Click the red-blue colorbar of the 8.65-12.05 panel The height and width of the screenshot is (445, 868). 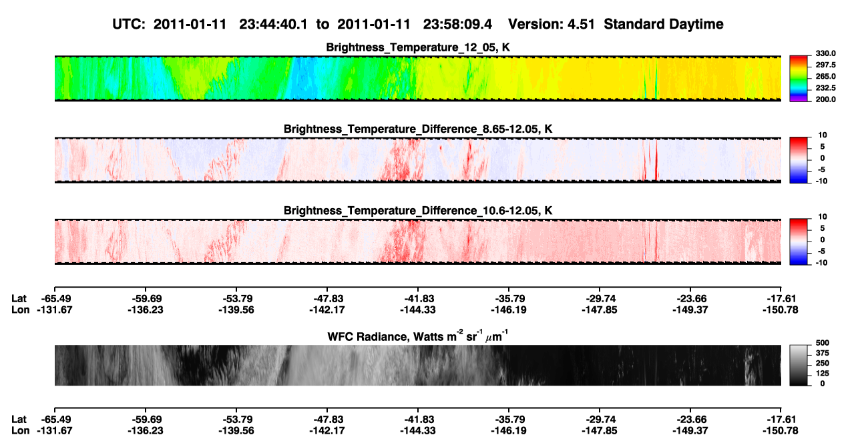tap(799, 159)
